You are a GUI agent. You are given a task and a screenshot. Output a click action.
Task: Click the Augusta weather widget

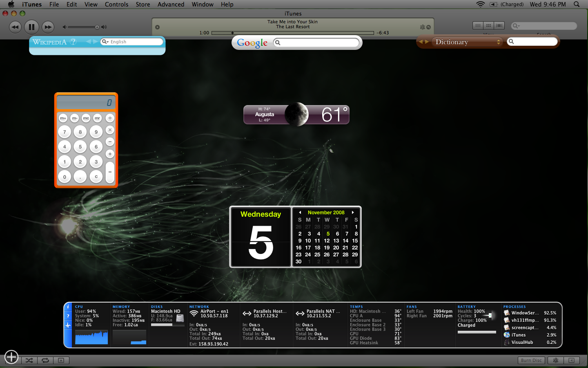[x=296, y=114]
